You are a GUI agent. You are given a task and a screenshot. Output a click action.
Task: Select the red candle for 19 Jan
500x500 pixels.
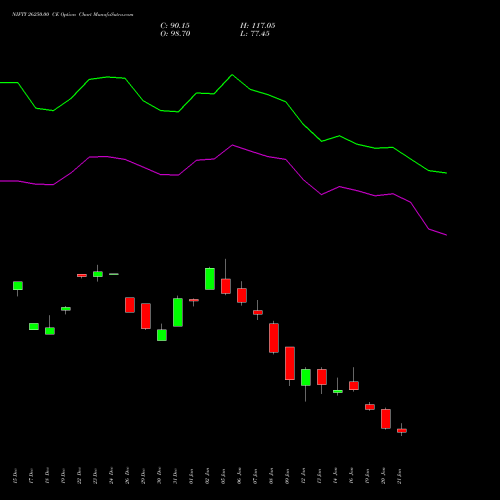click(370, 407)
